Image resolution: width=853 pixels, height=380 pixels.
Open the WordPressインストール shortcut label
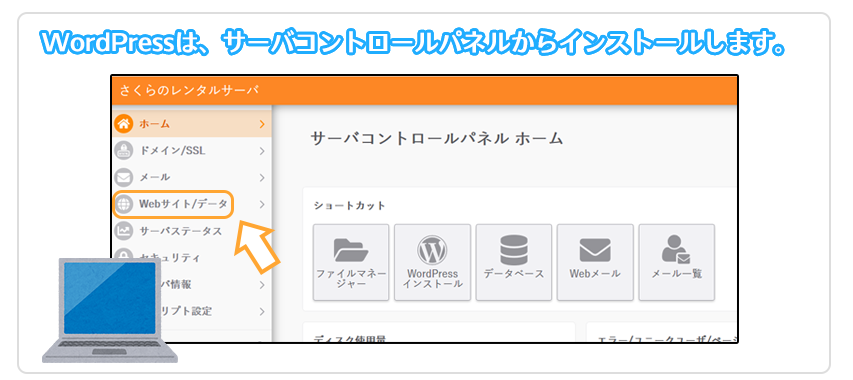click(432, 279)
